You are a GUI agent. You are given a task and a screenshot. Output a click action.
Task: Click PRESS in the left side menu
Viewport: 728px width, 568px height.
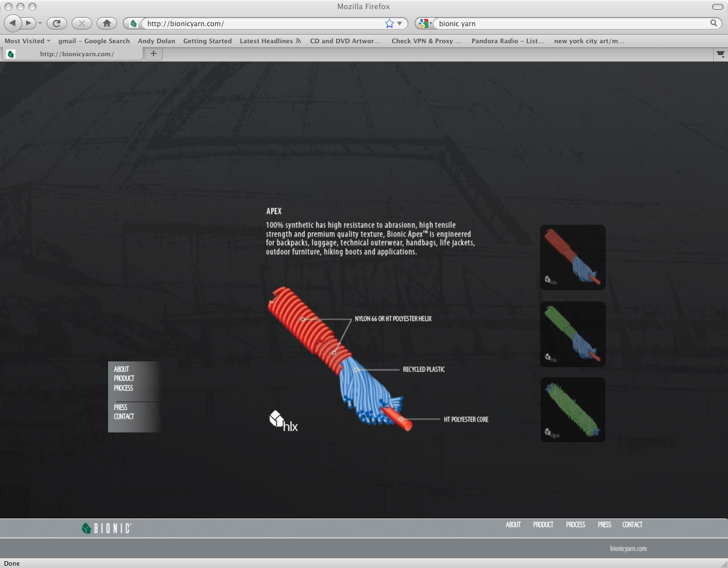click(121, 408)
